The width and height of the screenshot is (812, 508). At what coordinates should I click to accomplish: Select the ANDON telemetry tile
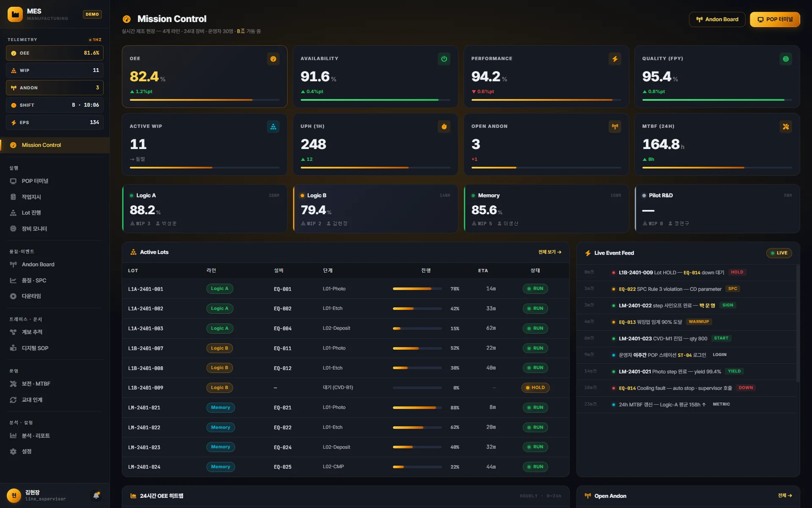point(55,88)
